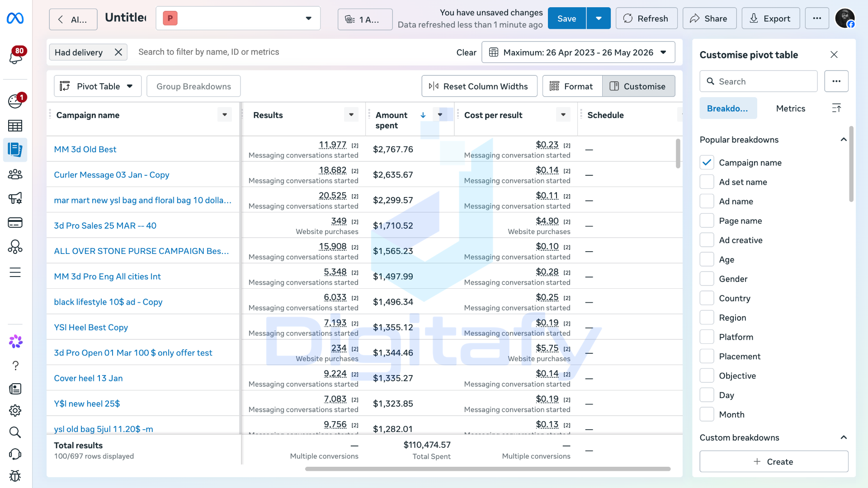Enable the Gender breakdown checkbox
Viewport: 868px width, 488px height.
[707, 279]
